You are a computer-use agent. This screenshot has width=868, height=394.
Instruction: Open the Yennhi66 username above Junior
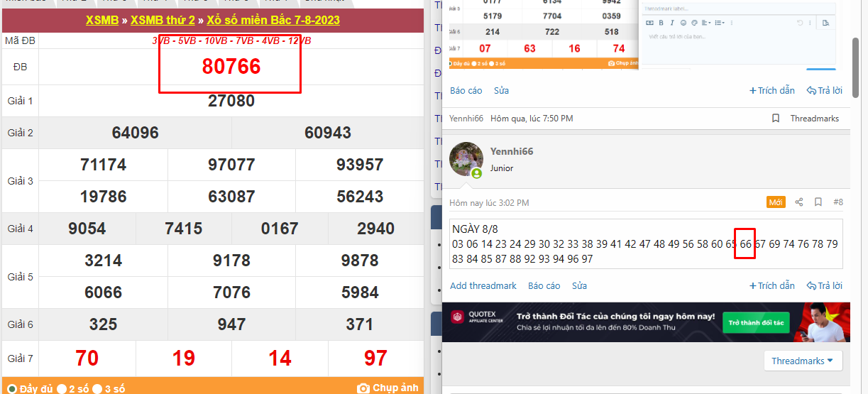coord(512,151)
